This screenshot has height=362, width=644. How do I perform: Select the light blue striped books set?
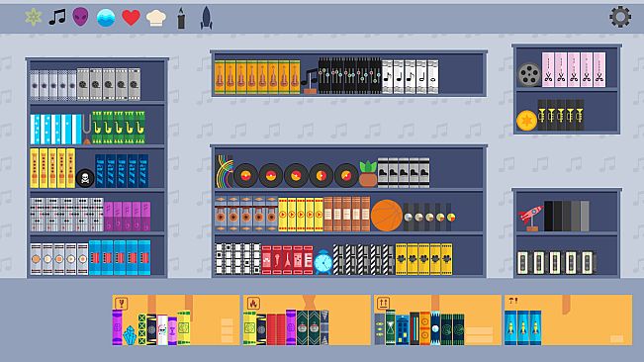[55, 130]
